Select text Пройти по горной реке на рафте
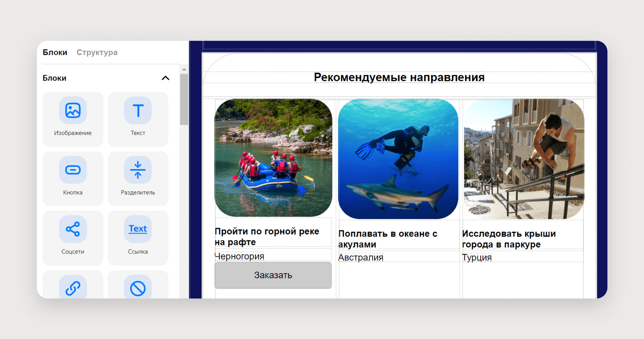644x339 pixels. pos(267,236)
